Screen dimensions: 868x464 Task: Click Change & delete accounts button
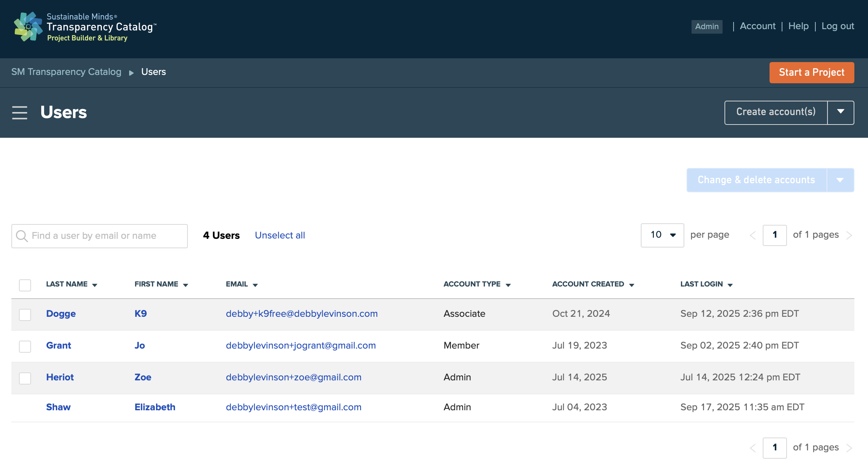click(x=756, y=180)
